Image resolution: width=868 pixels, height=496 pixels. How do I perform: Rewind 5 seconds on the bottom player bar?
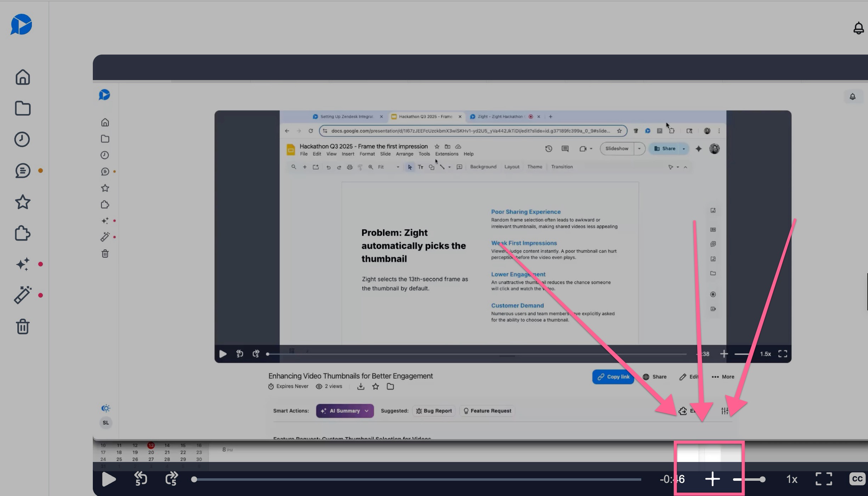tap(141, 479)
